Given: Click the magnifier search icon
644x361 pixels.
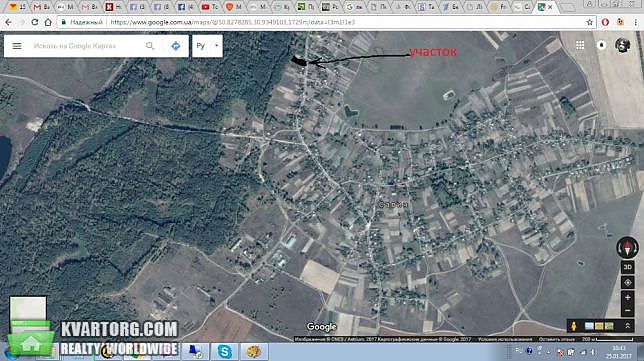Looking at the screenshot, I should tap(150, 46).
